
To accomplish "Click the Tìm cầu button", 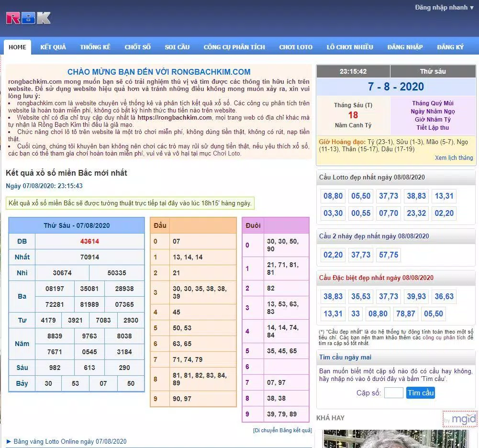I will point(420,392).
